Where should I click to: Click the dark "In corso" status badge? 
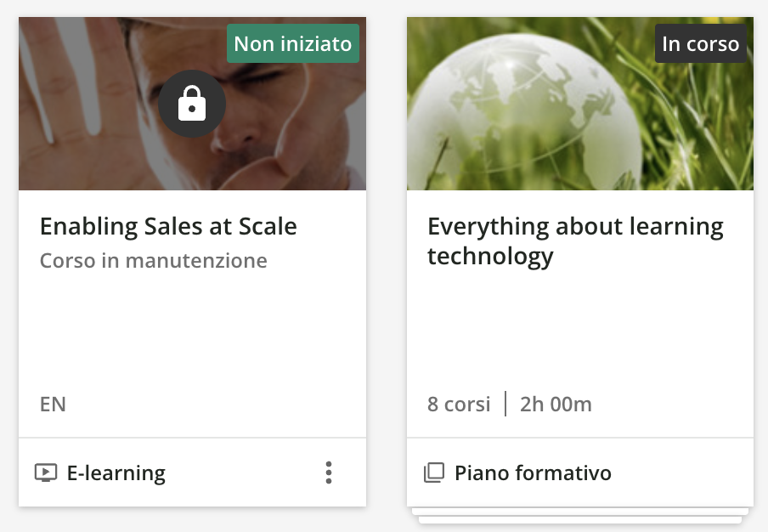(701, 44)
